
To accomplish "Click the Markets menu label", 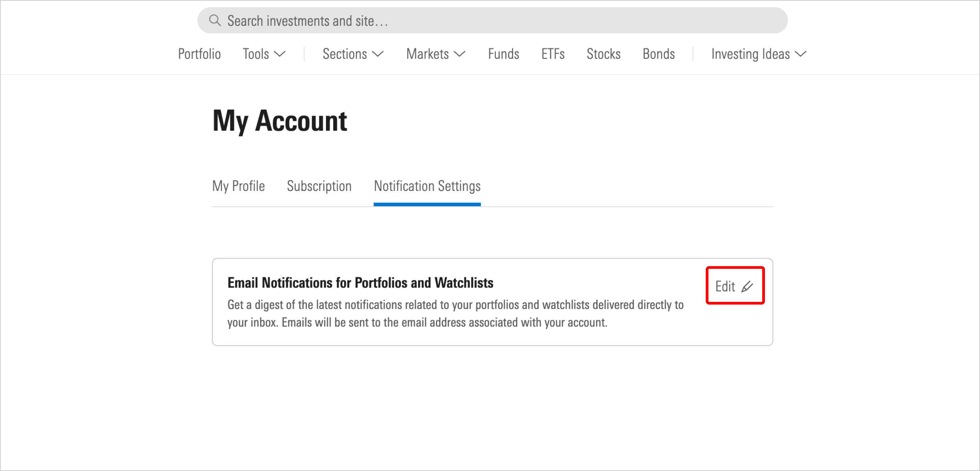I will tap(427, 54).
